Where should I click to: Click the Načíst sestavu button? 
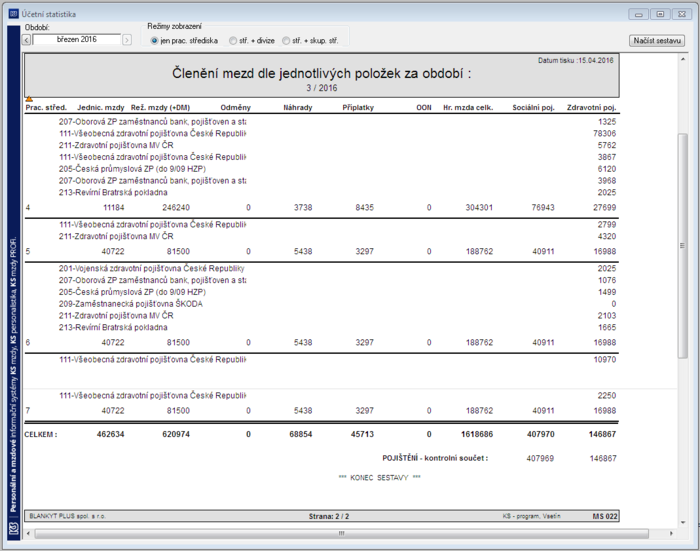pos(657,41)
